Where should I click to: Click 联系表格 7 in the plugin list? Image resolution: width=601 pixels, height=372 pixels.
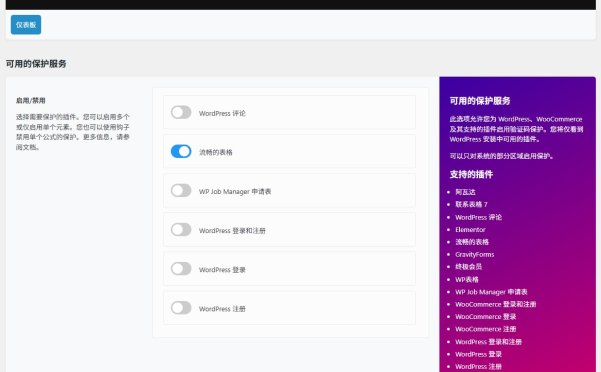(471, 205)
